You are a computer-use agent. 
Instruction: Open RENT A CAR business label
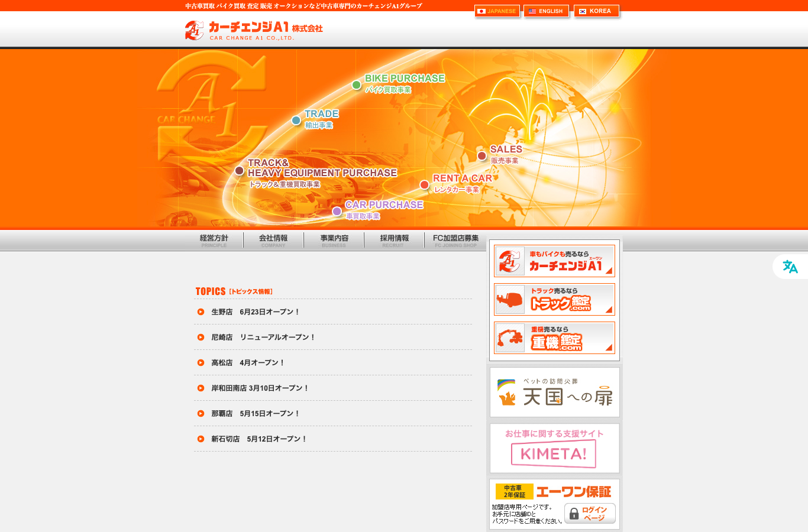tap(463, 183)
